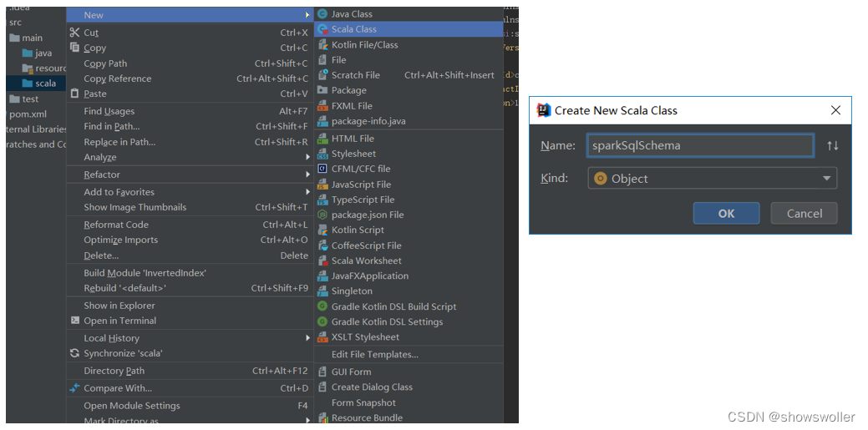Select the main folder in project tree
This screenshot has width=868, height=430.
pos(26,38)
